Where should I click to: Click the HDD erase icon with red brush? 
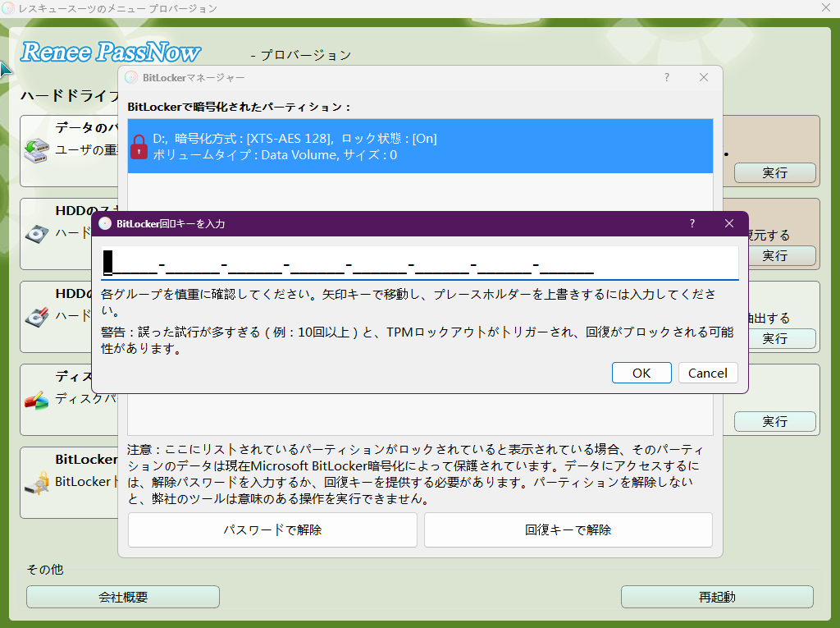(39, 318)
